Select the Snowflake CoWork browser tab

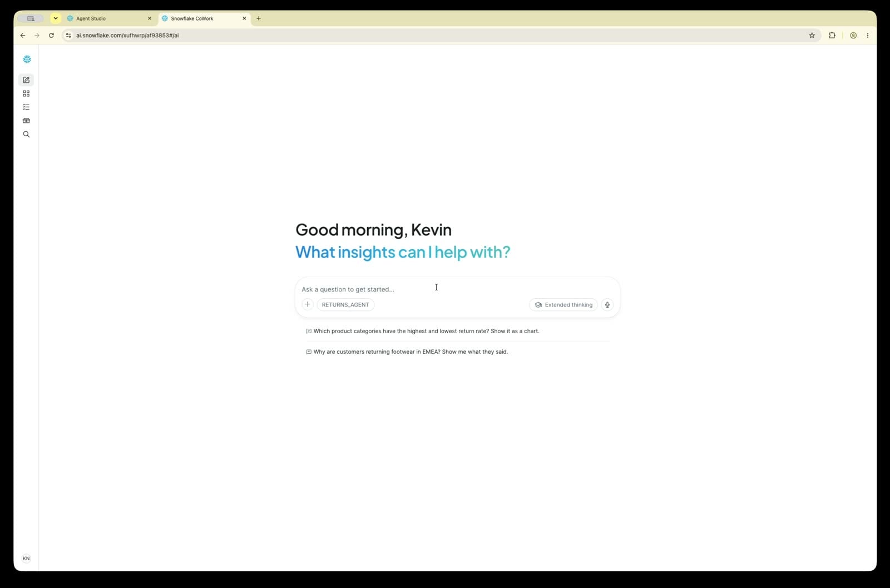(x=204, y=18)
